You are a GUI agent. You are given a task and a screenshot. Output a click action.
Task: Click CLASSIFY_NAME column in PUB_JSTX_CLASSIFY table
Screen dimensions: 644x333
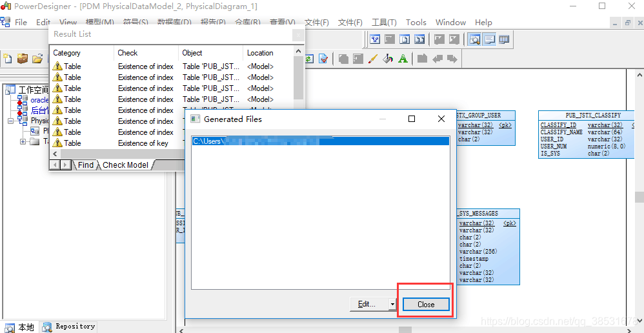pyautogui.click(x=561, y=132)
